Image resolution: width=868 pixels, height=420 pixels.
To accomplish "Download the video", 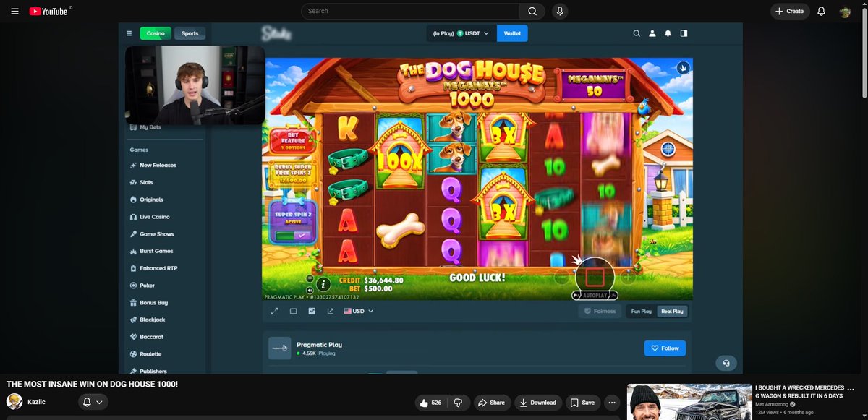I will pos(537,403).
